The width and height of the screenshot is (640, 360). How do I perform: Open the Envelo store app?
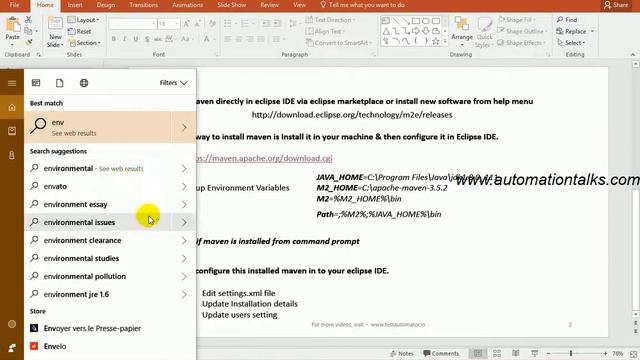click(110, 346)
